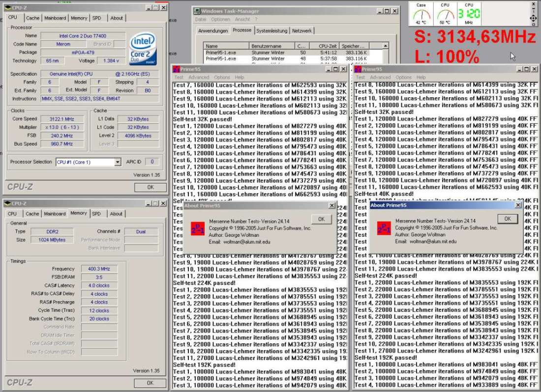541x392 pixels.
Task: Click the processor Name field Intel Core 2 Duo T7400
Action: point(83,36)
